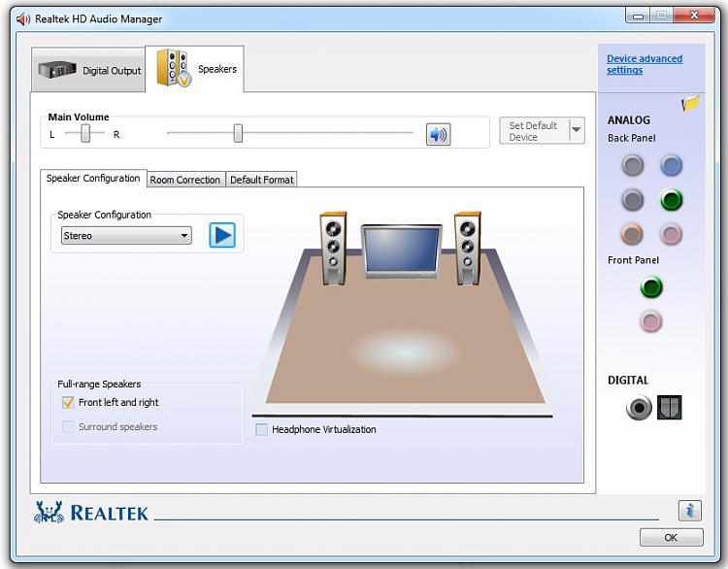Click the pink back panel jack
728x569 pixels.
[x=671, y=234]
